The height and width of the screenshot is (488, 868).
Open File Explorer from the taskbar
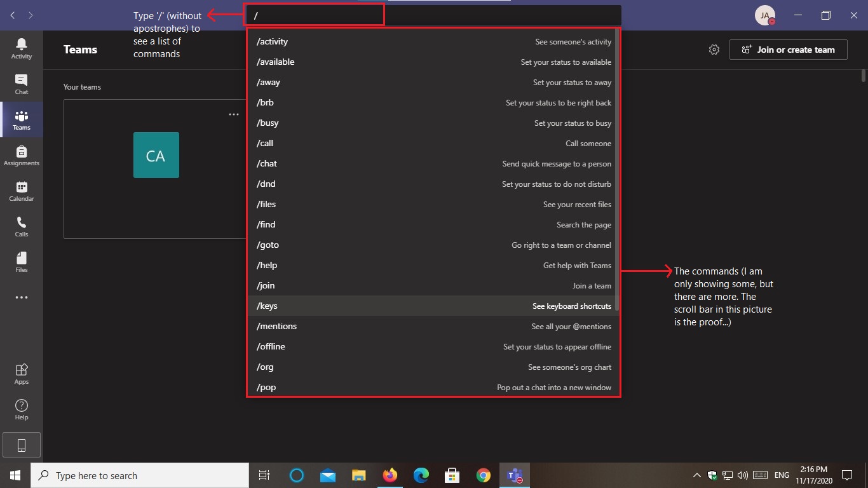tap(359, 475)
